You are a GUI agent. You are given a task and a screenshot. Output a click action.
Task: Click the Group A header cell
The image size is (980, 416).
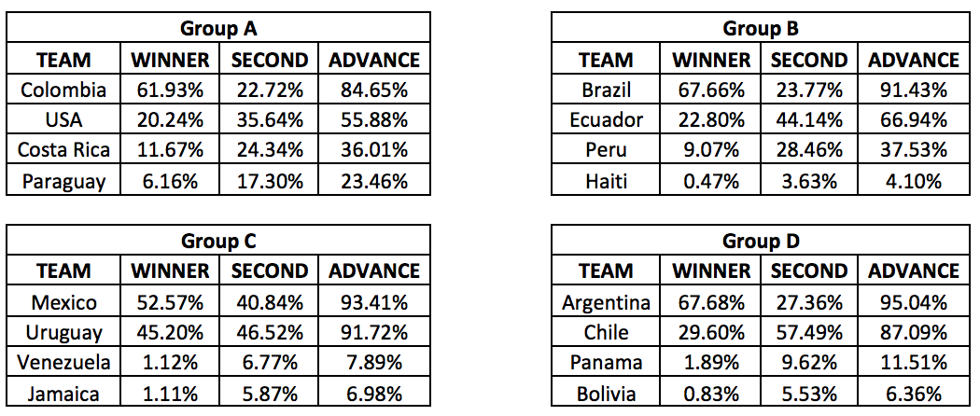coord(219,29)
